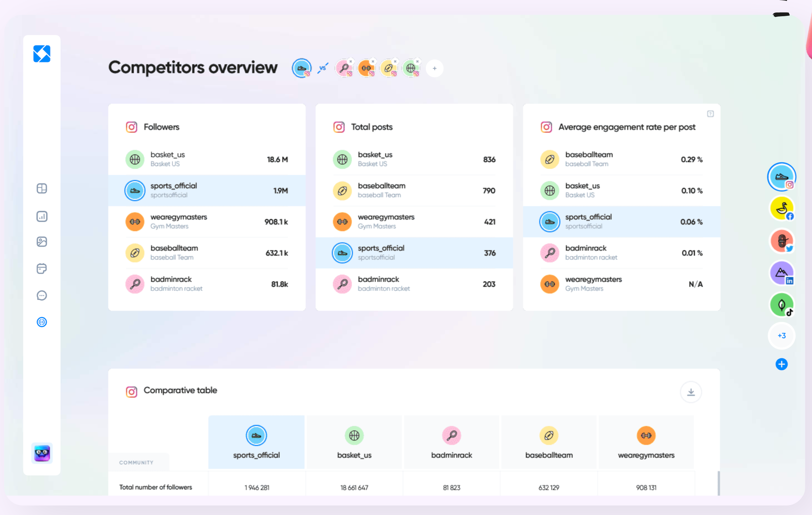Select wearegymasters N/A row in engagement card
The width and height of the screenshot is (812, 515).
[x=622, y=284]
